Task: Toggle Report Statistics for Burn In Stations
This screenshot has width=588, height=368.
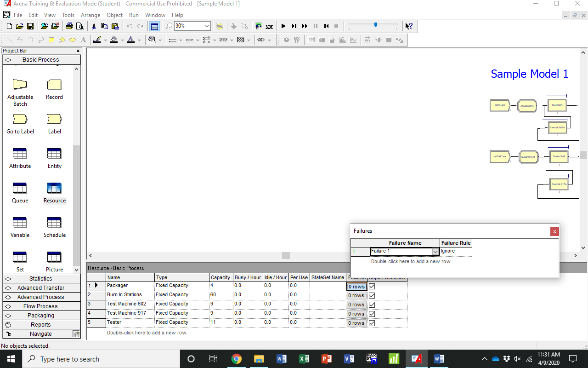Action: coord(372,295)
